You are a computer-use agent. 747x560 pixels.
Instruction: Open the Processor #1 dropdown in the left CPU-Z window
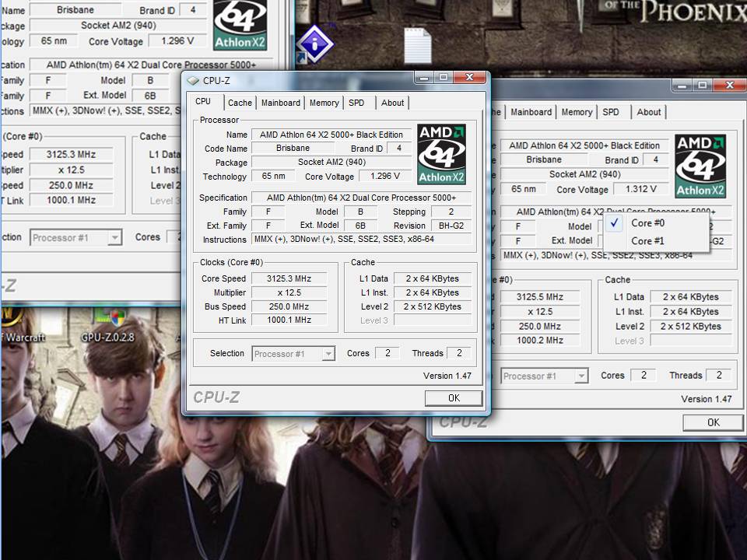(75, 238)
